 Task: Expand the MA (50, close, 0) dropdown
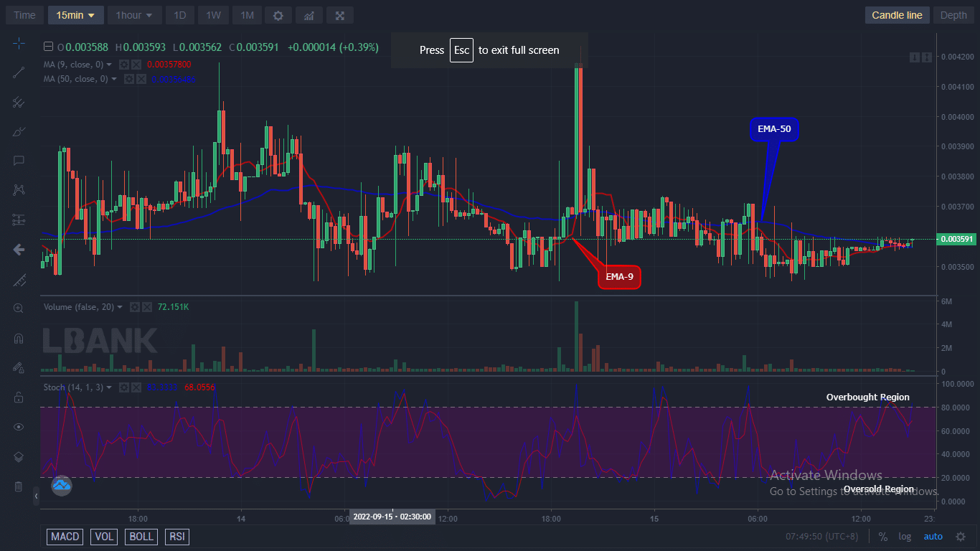pos(113,79)
